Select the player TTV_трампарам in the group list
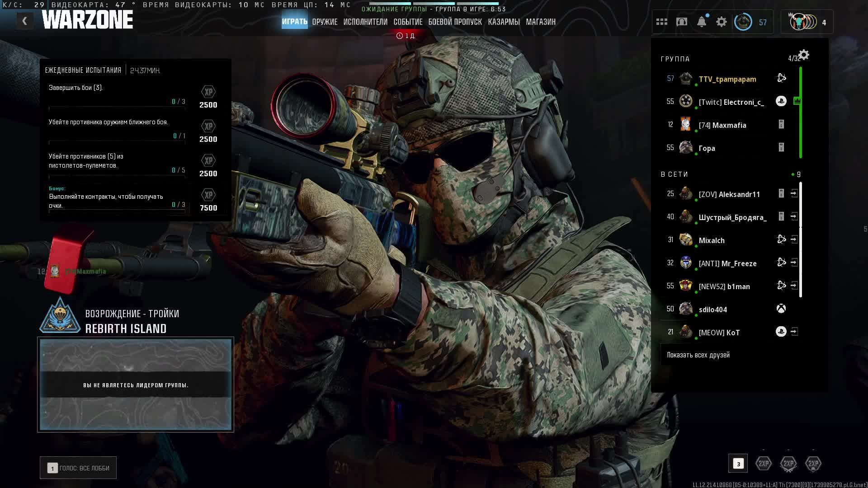The height and width of the screenshot is (488, 868). pyautogui.click(x=727, y=79)
